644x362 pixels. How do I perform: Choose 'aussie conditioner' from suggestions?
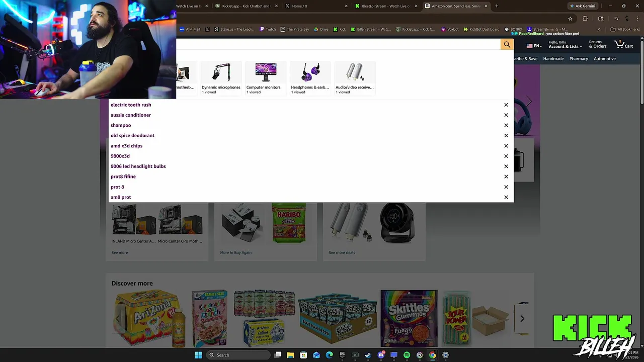(131, 115)
